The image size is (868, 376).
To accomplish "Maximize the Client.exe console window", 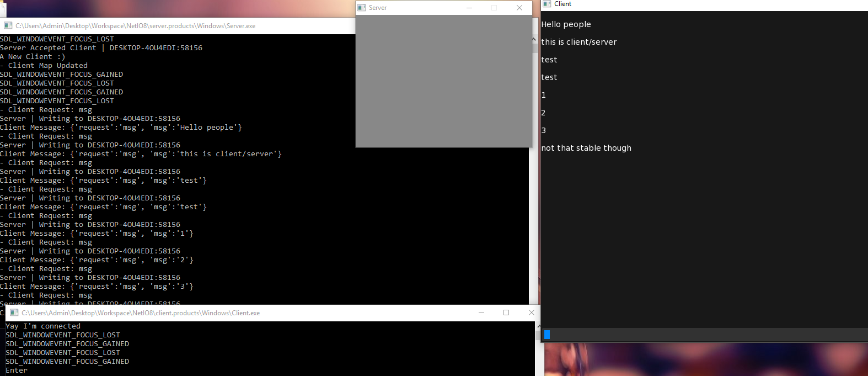I will coord(506,313).
